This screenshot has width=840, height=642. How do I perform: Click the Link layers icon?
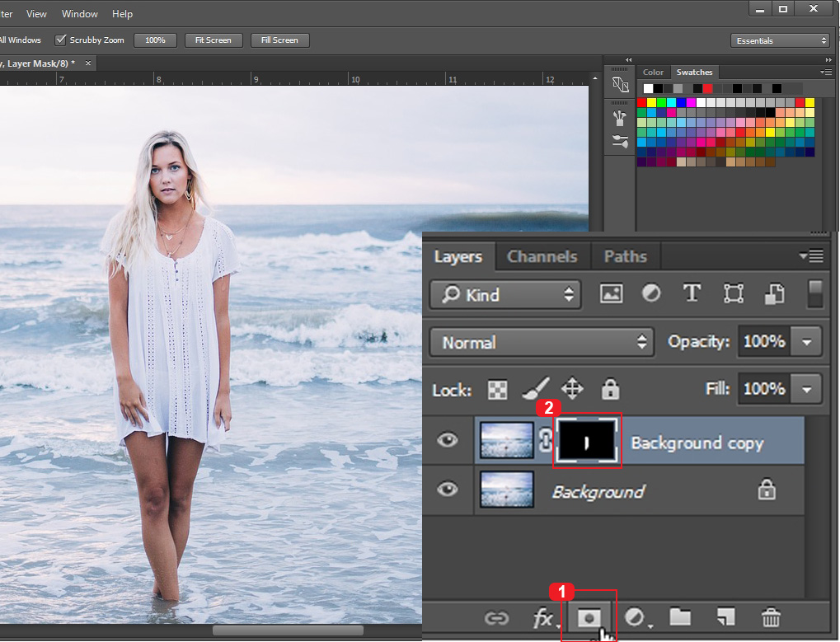496,618
